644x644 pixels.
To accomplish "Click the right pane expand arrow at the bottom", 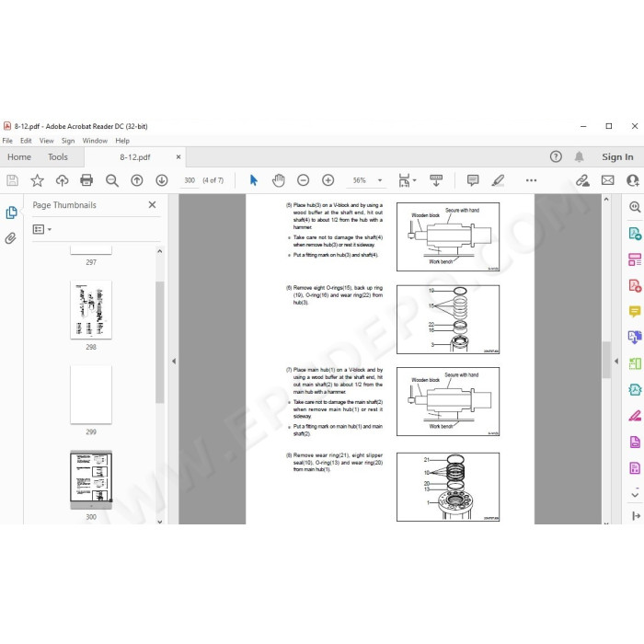I will tap(637, 516).
